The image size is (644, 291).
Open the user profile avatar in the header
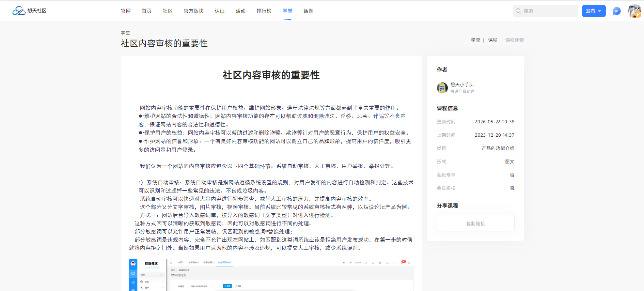tap(634, 11)
